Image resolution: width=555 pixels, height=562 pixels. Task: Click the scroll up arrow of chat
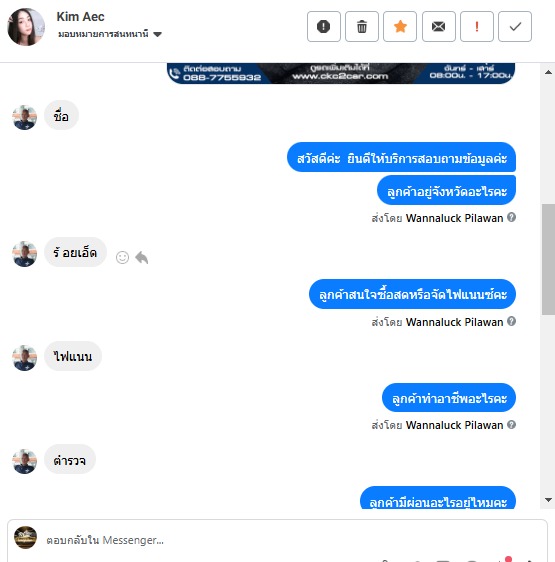[548, 72]
